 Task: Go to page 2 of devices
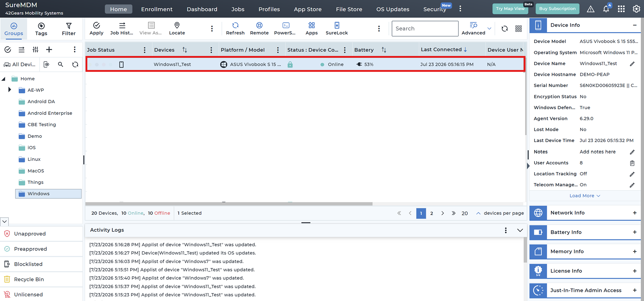pyautogui.click(x=432, y=213)
